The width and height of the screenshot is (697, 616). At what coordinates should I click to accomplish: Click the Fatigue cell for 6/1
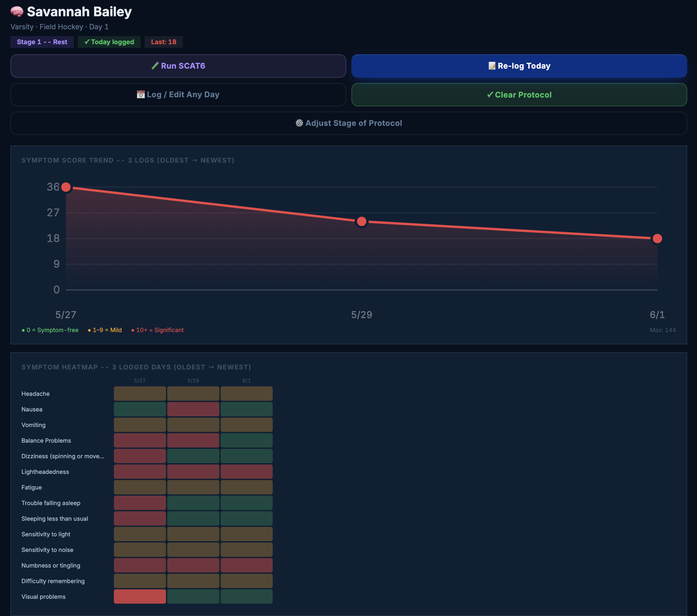pyautogui.click(x=247, y=487)
